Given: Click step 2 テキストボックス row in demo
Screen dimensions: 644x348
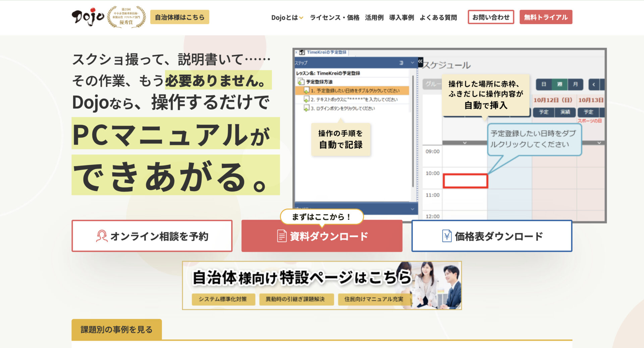Looking at the screenshot, I should 352,99.
